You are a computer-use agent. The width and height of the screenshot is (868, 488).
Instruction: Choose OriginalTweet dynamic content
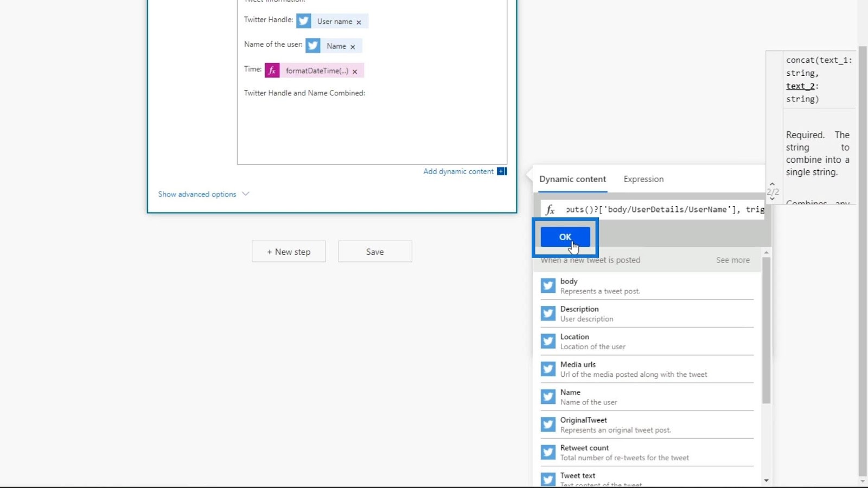[647, 425]
